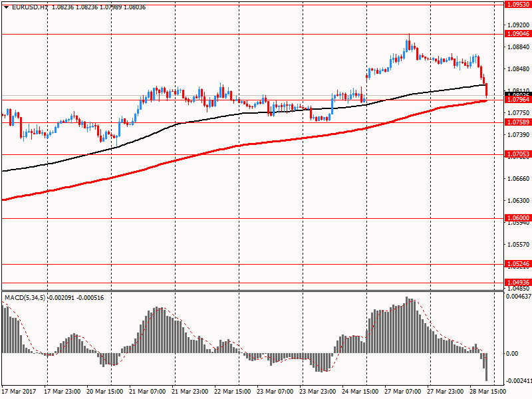Select the 1.07589 red price level label

pos(518,122)
